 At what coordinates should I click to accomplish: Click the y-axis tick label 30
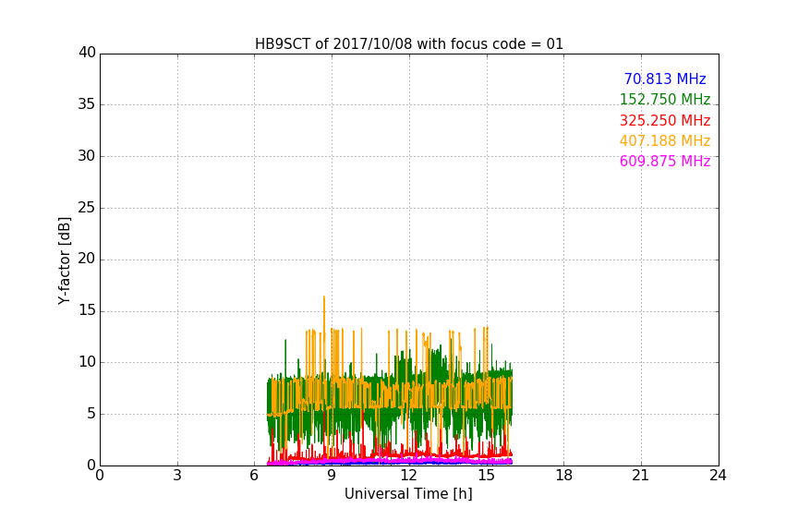87,156
